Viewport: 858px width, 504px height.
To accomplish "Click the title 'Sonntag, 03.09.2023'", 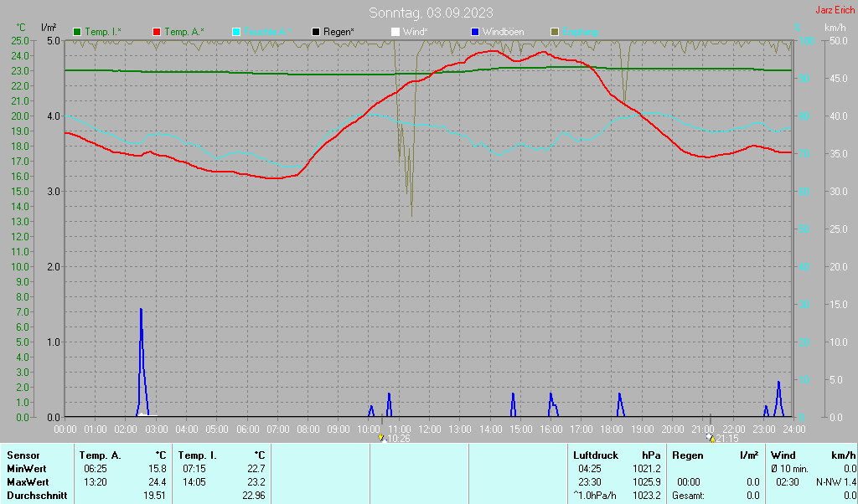I will 431,13.
